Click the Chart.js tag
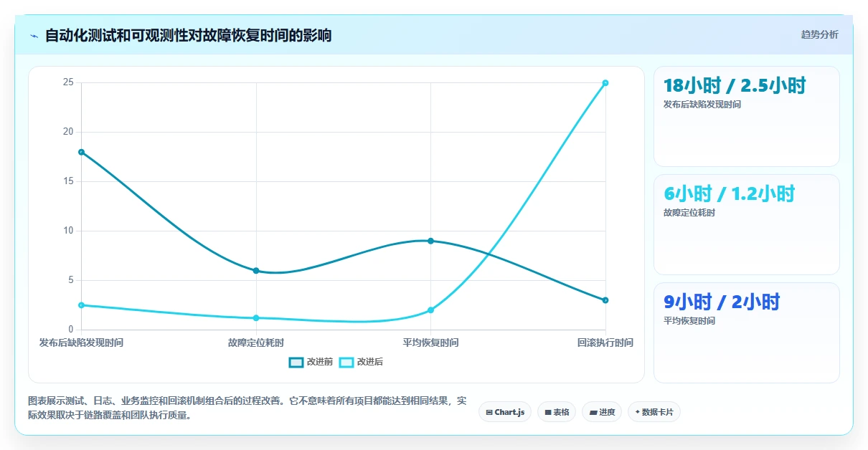Screen dimensions: 868x450 (x=505, y=412)
